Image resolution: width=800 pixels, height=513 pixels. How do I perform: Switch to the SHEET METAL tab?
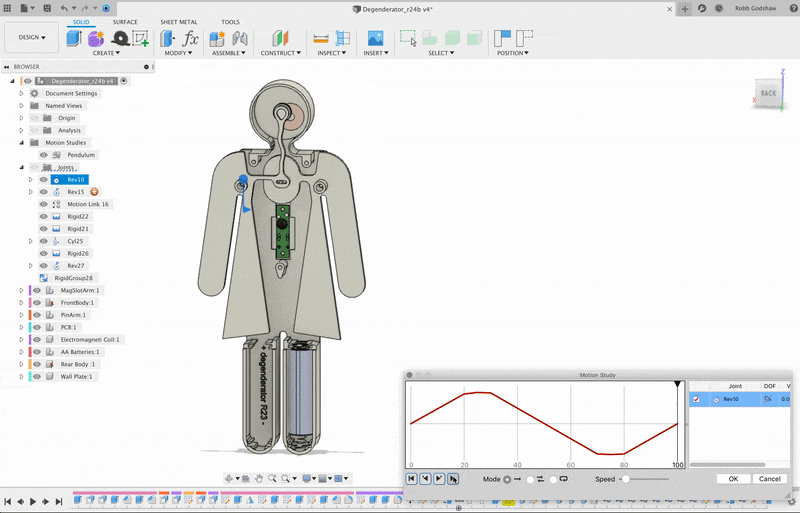point(178,21)
